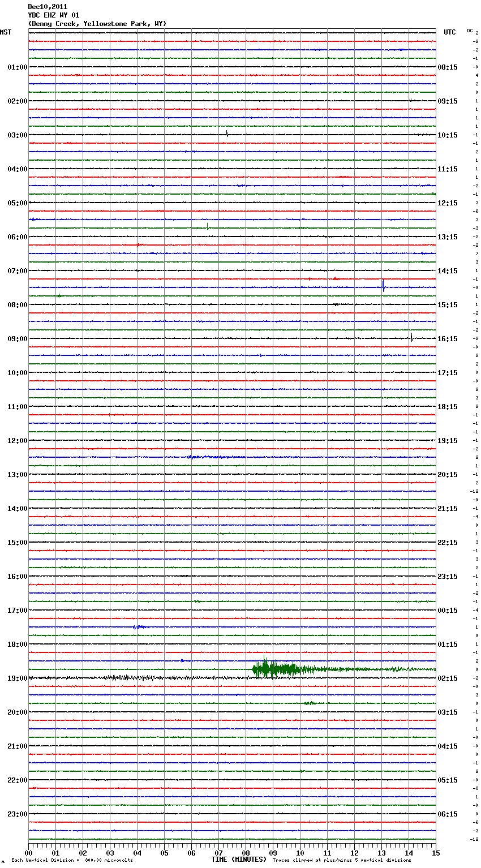Screen dimensions: 481x868
Task: Click the 04:15 UTC time label
Action: pyautogui.click(x=448, y=746)
